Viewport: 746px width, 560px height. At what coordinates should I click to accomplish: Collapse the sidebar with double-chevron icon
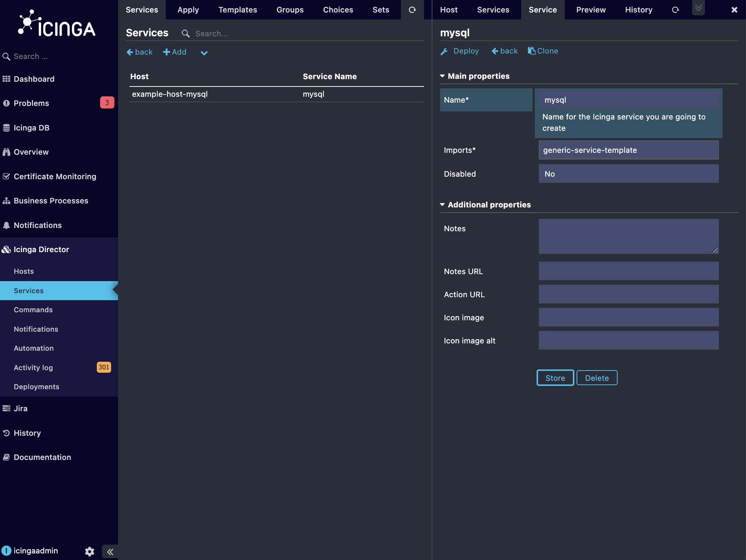(110, 552)
